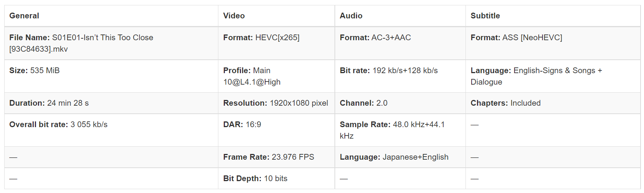Click the General column header

pos(111,16)
